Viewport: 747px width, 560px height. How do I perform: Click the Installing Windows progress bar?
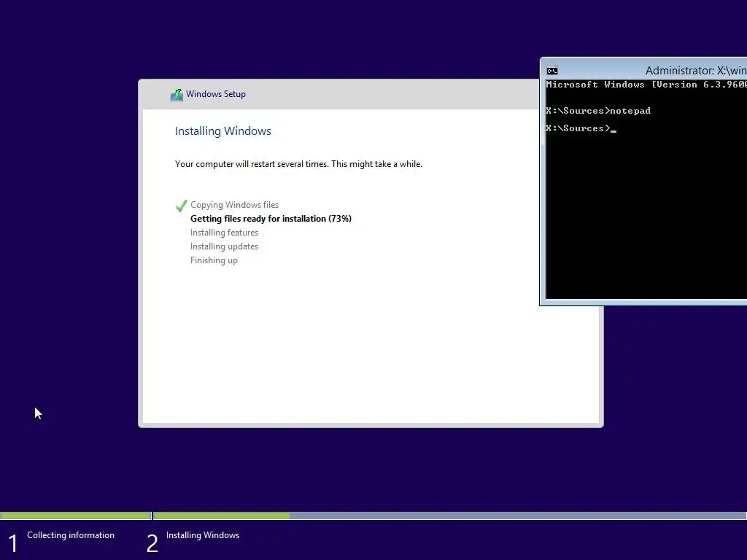[449, 516]
